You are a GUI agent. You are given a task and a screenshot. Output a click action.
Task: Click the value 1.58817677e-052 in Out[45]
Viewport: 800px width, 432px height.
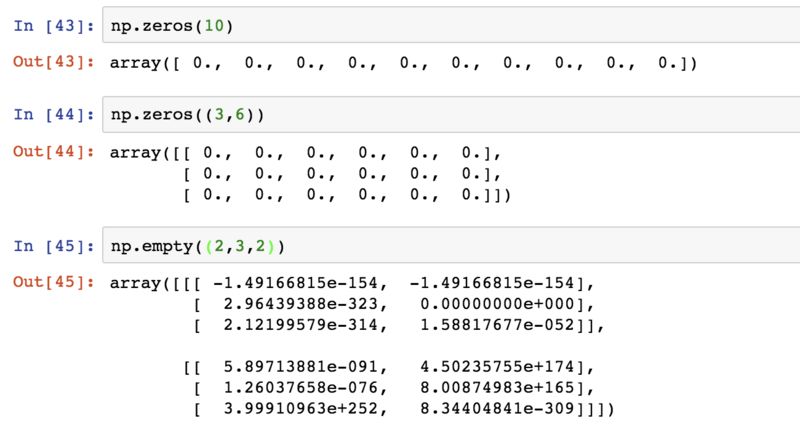pos(497,325)
